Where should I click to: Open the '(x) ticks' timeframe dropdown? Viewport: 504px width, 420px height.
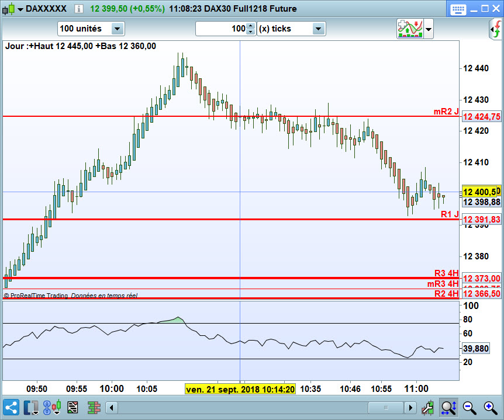click(x=318, y=29)
